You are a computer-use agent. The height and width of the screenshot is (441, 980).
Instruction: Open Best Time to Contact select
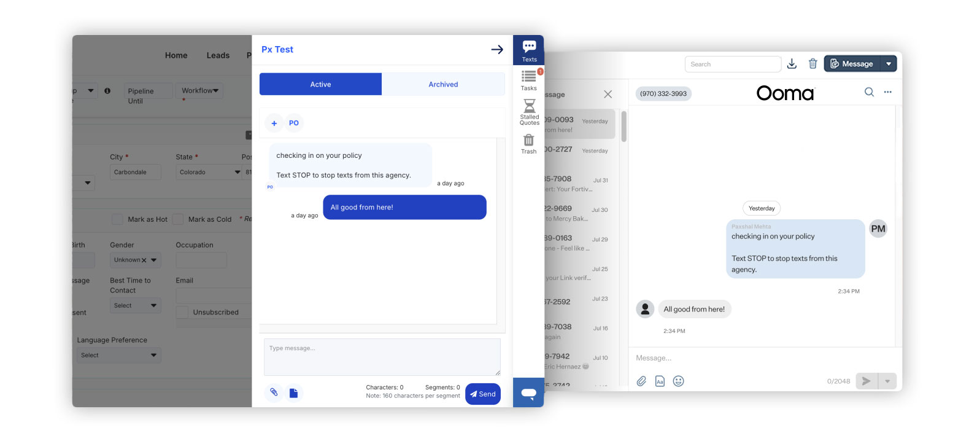(136, 305)
